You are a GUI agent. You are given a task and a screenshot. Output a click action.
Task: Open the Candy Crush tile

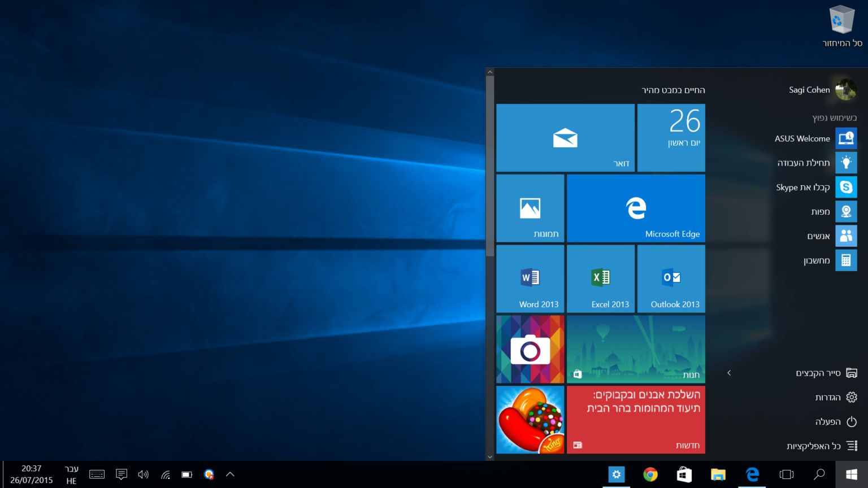pos(530,420)
